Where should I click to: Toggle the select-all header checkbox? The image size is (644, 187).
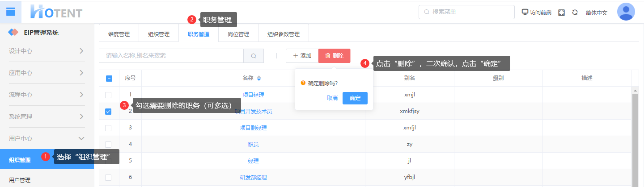[109, 79]
